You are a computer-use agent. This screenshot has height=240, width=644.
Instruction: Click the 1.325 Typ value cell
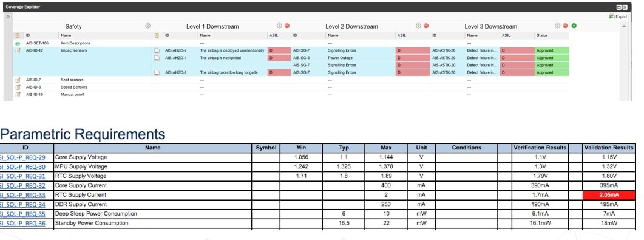pos(344,167)
